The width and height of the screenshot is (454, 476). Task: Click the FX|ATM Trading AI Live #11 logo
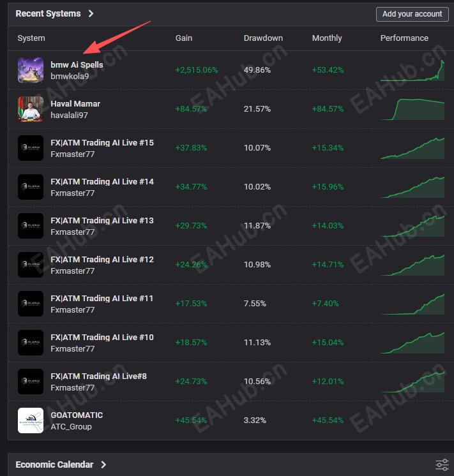tap(31, 304)
